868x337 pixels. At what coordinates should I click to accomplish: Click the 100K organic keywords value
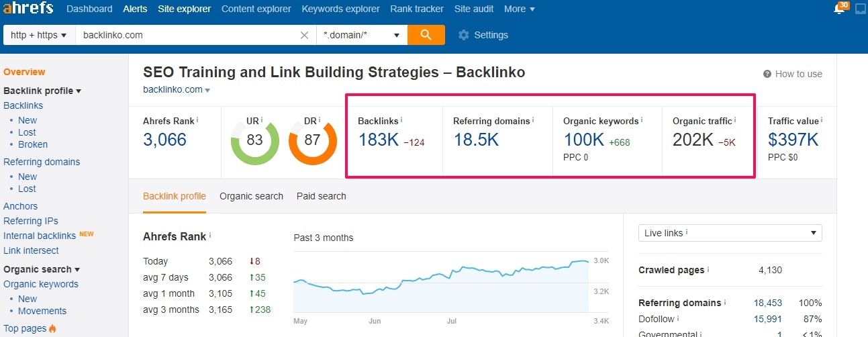(583, 140)
